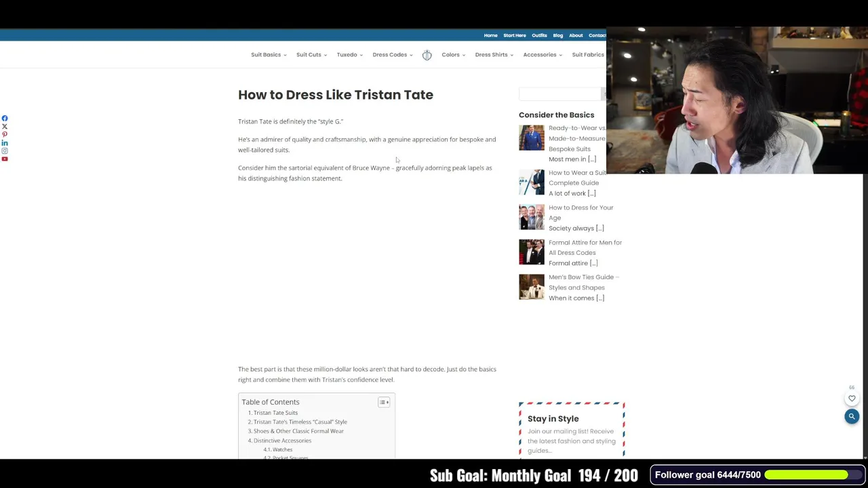Open Outfits in top bar

coord(539,35)
